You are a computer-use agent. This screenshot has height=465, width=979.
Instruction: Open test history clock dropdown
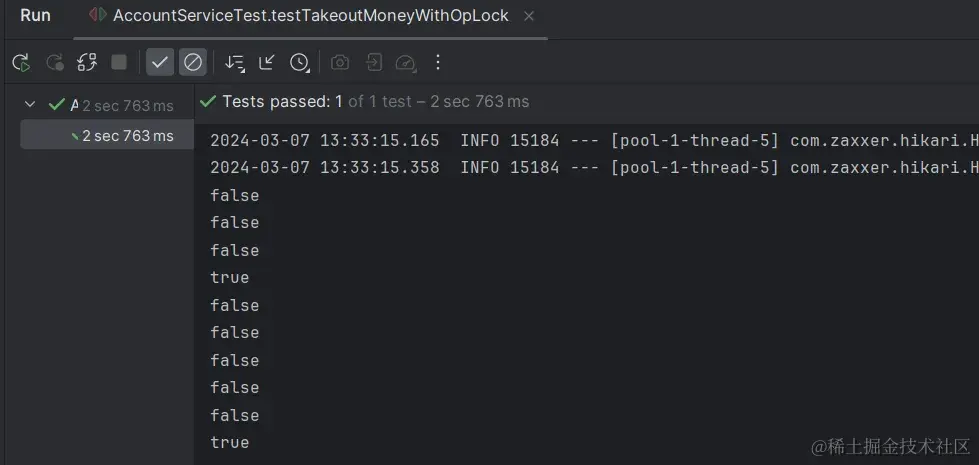click(300, 63)
